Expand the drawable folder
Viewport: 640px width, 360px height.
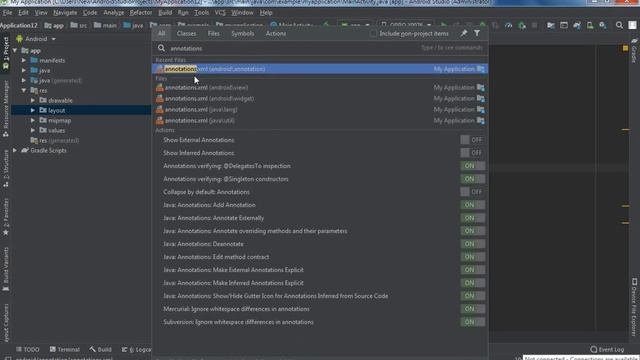[x=33, y=100]
